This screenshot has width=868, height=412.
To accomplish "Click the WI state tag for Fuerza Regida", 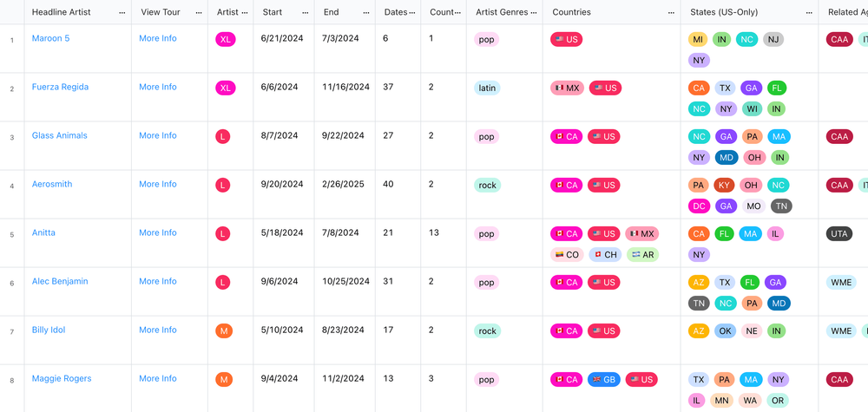I will pyautogui.click(x=752, y=109).
